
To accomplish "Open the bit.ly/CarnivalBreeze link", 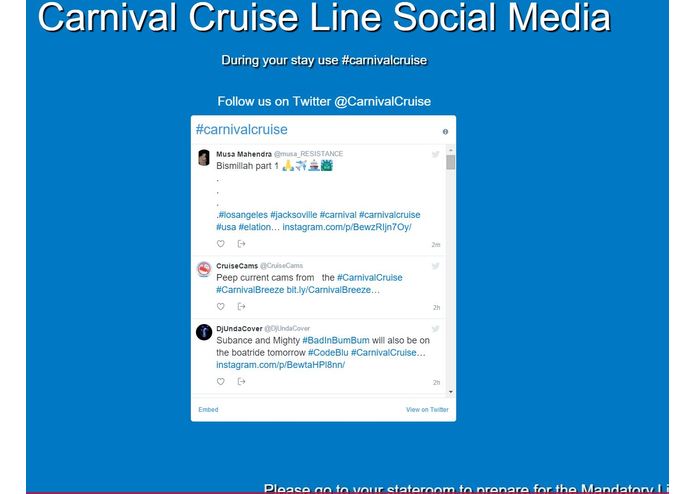I will (x=333, y=290).
